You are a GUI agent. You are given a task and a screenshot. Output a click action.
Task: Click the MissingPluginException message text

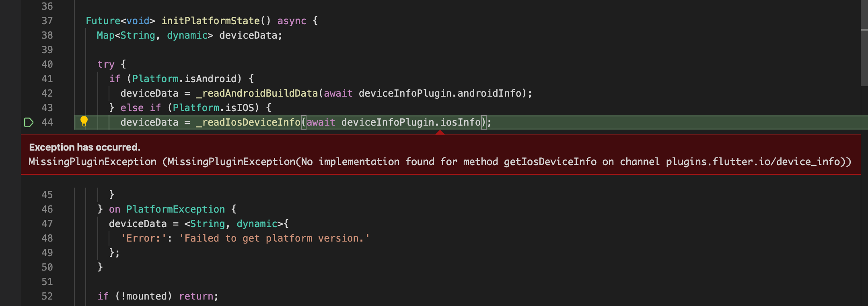point(440,162)
